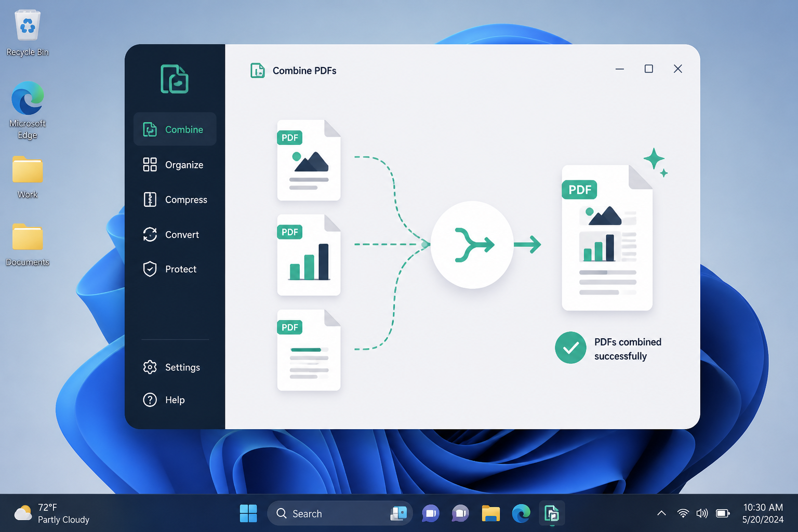Open the combined output PDF document
The height and width of the screenshot is (532, 798).
(607, 237)
